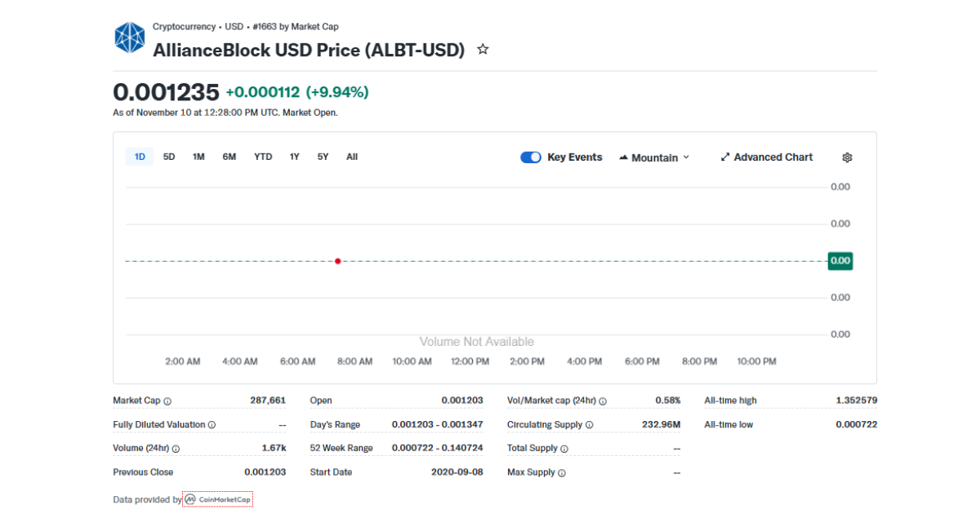Screen dimensions: 980x514
Task: Show the All time range chart
Action: tap(351, 156)
